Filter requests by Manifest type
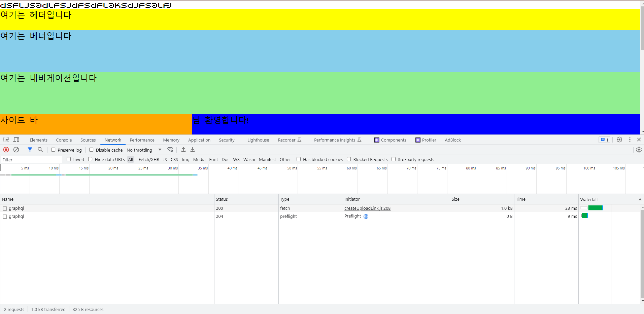This screenshot has width=644, height=314. coord(267,160)
